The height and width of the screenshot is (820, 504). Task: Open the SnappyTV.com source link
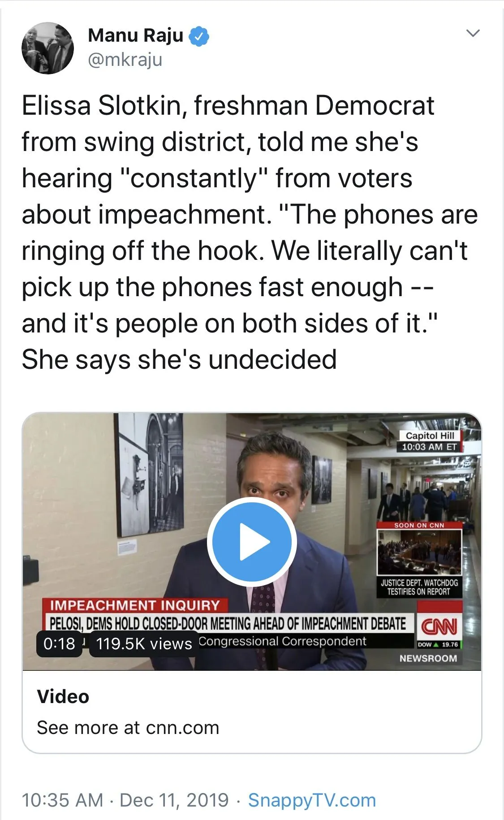[312, 800]
